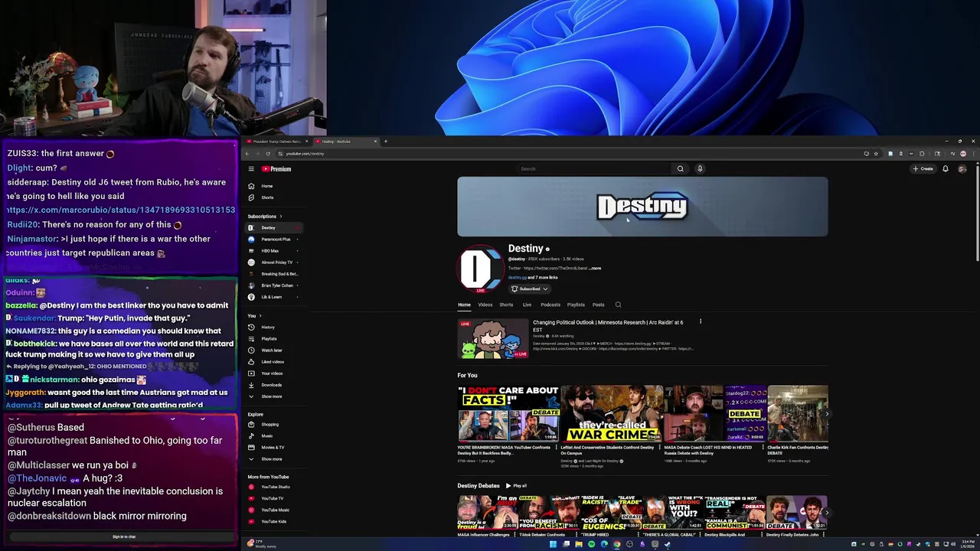
Task: Open File Explorer from the taskbar
Action: [x=578, y=544]
